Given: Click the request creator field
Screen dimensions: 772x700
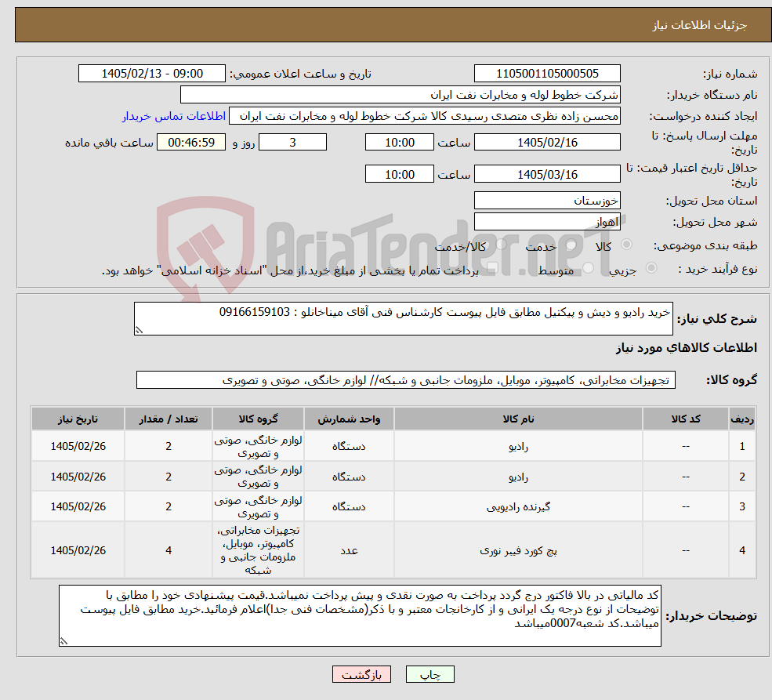Looking at the screenshot, I should coord(424,116).
